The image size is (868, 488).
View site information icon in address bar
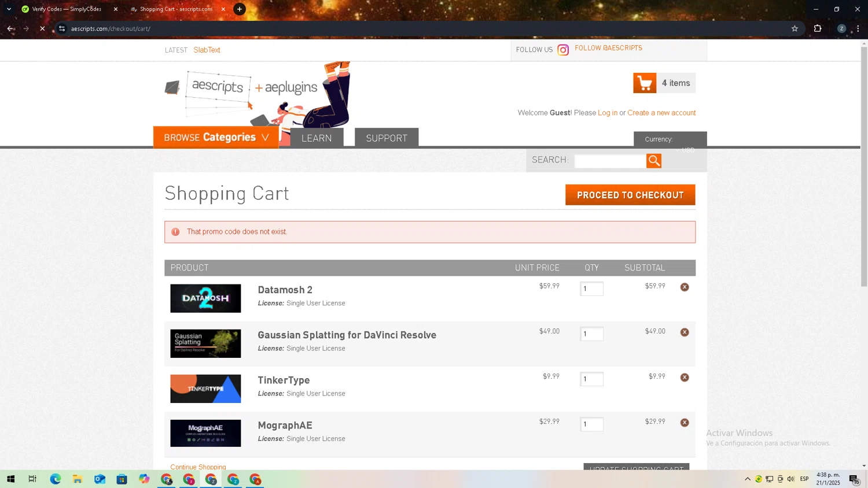click(62, 28)
